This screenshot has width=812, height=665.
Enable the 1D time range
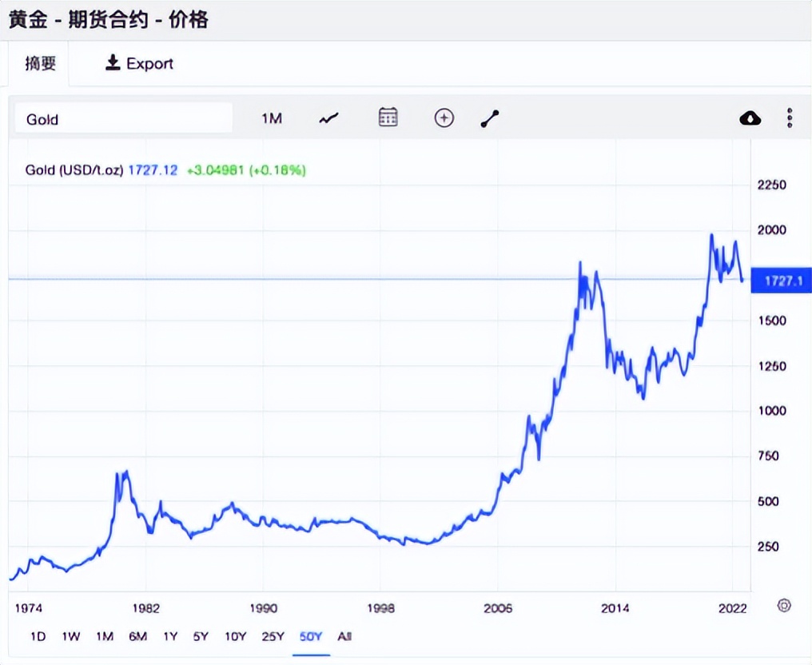pyautogui.click(x=38, y=637)
